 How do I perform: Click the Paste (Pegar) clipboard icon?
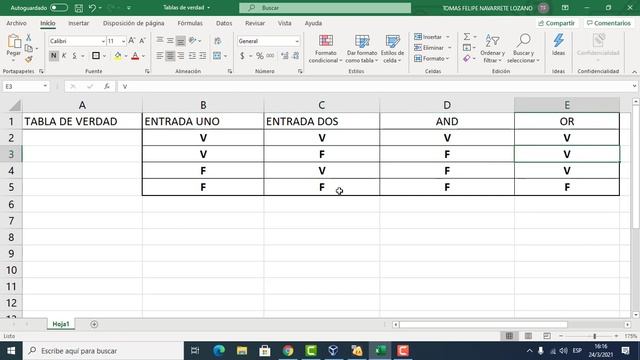coord(14,41)
